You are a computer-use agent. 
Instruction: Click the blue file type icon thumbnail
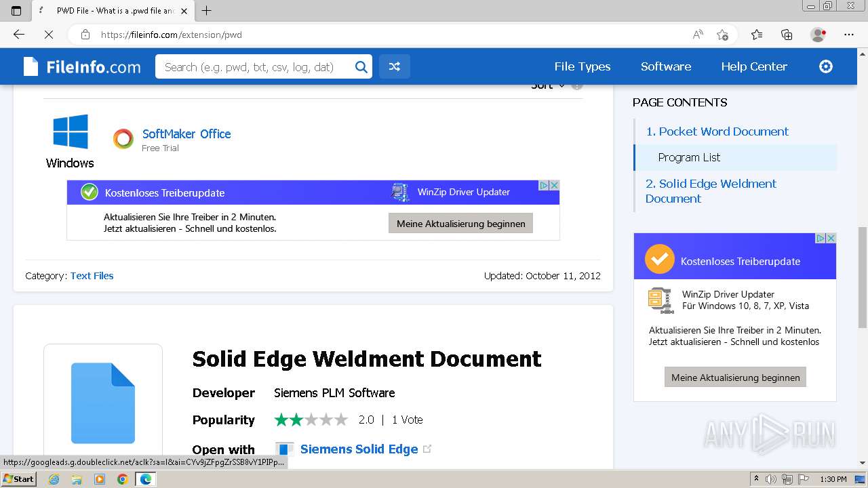(x=103, y=403)
